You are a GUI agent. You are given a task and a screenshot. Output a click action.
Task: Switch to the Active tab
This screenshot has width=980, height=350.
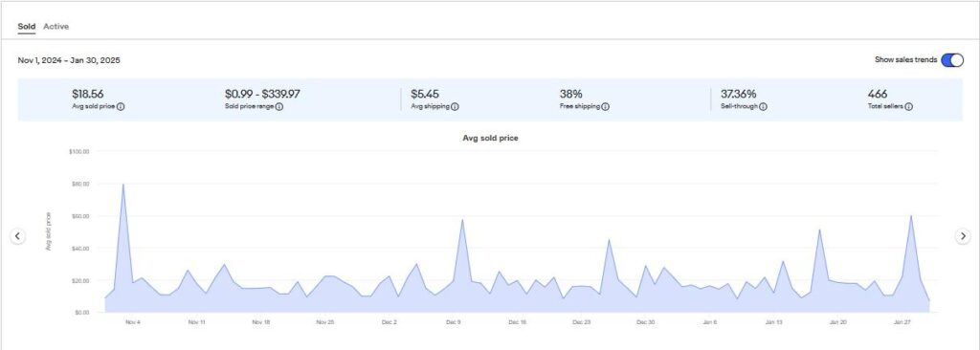point(56,26)
